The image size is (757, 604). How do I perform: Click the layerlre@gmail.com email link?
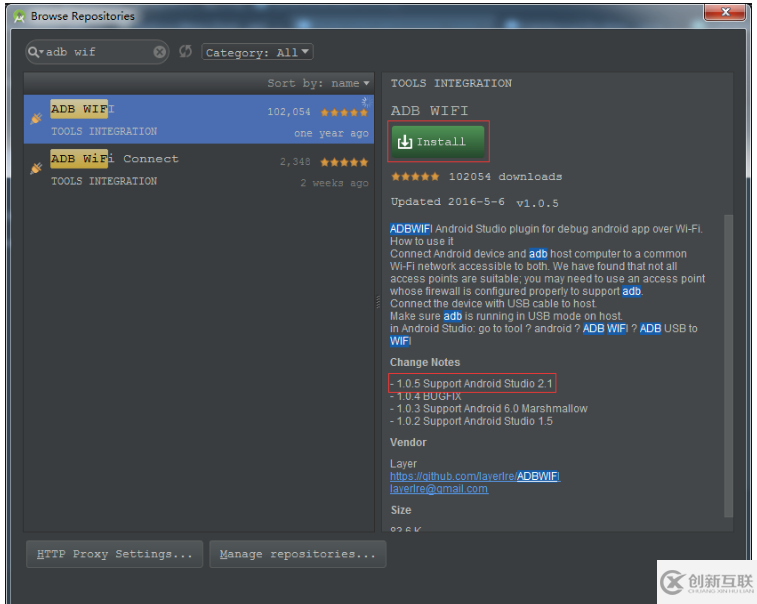tap(439, 489)
